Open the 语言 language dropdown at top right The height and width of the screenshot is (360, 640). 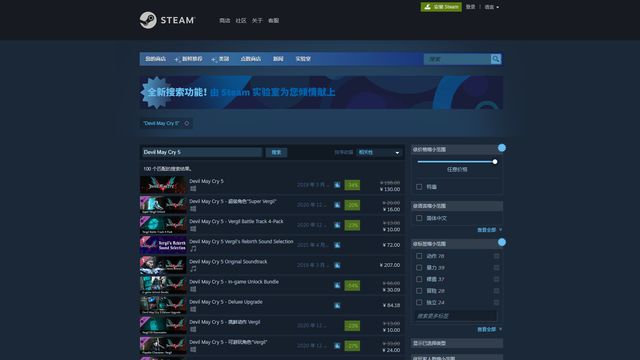click(491, 7)
